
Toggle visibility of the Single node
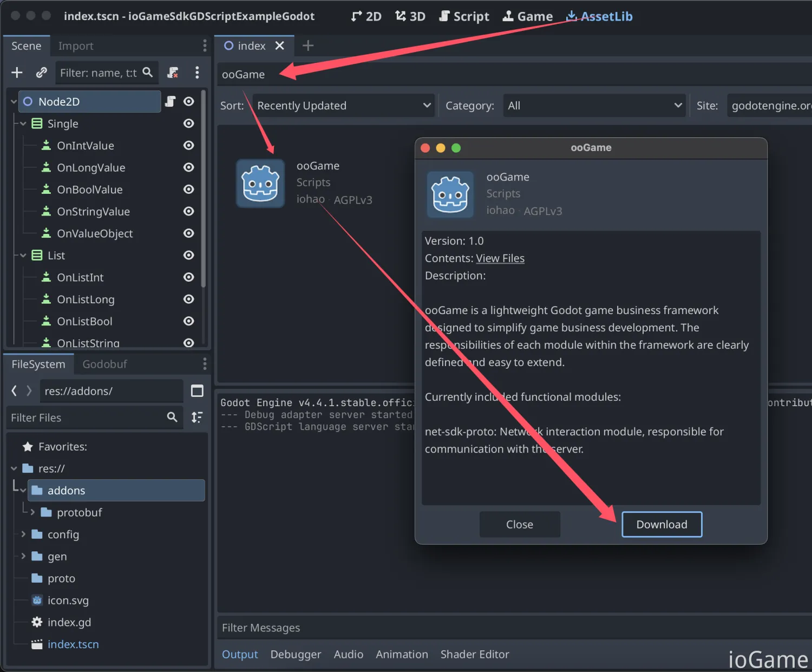click(188, 123)
